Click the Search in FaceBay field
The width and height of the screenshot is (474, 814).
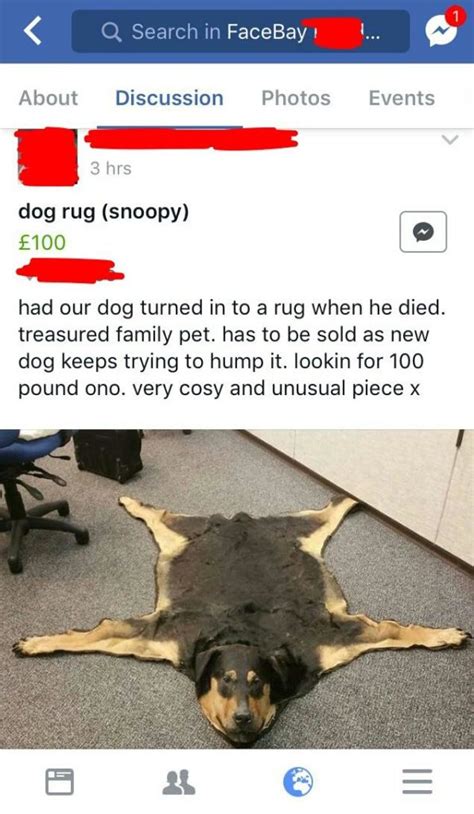click(x=240, y=32)
